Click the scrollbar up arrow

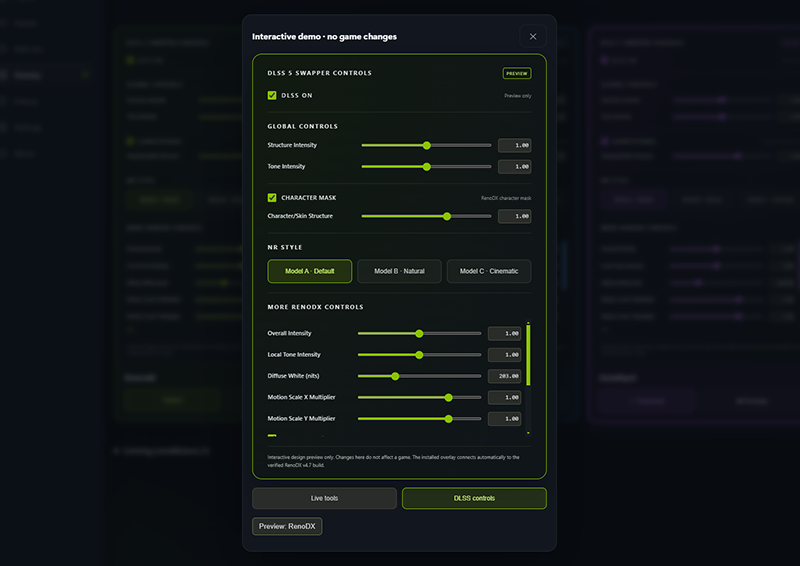coord(528,323)
